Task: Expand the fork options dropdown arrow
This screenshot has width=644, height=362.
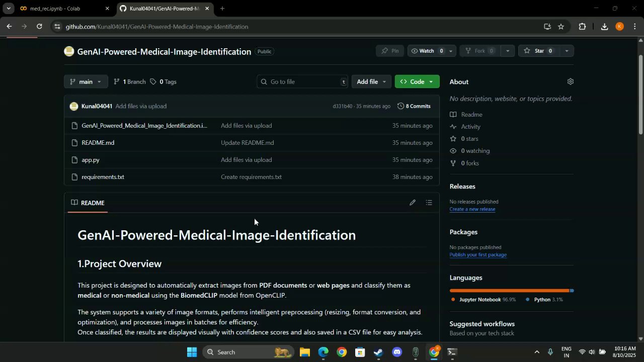Action: (507, 51)
